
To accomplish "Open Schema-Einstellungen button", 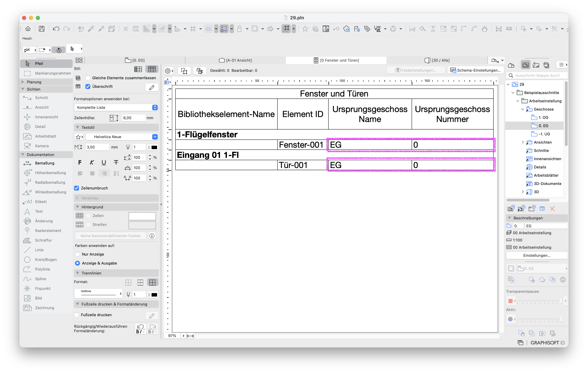I will tap(476, 70).
